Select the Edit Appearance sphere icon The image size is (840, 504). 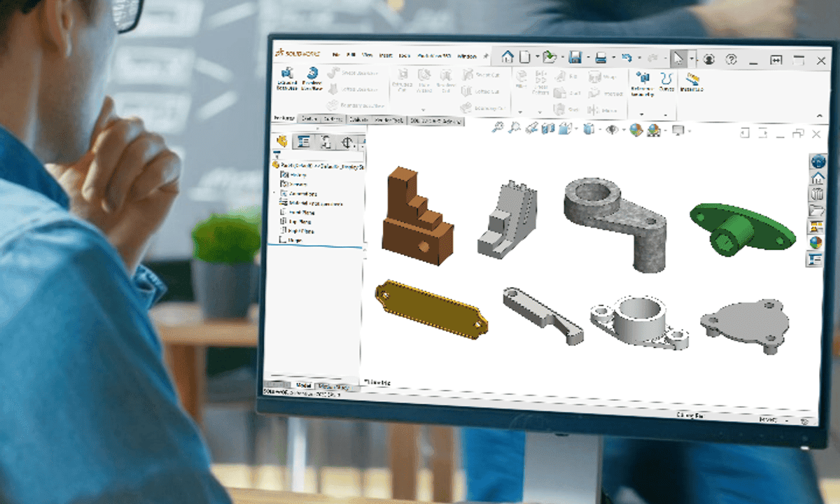click(x=634, y=129)
